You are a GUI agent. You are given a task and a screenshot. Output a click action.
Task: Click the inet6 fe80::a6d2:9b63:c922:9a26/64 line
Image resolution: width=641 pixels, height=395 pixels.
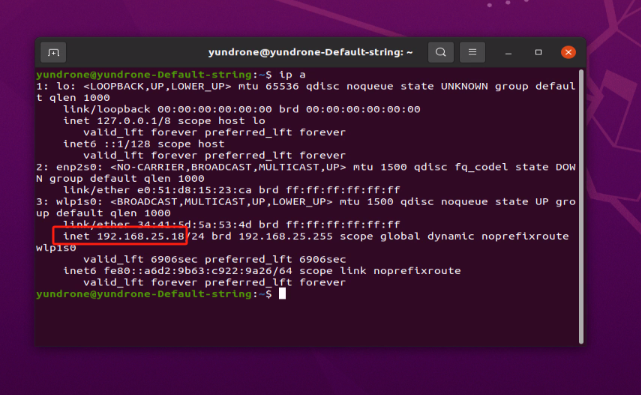click(x=262, y=271)
